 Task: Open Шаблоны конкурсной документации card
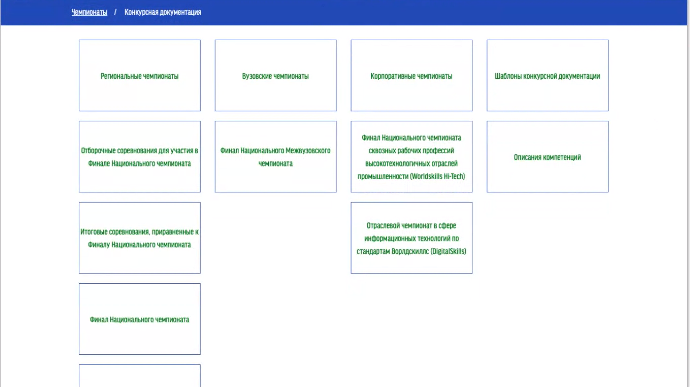(x=548, y=75)
